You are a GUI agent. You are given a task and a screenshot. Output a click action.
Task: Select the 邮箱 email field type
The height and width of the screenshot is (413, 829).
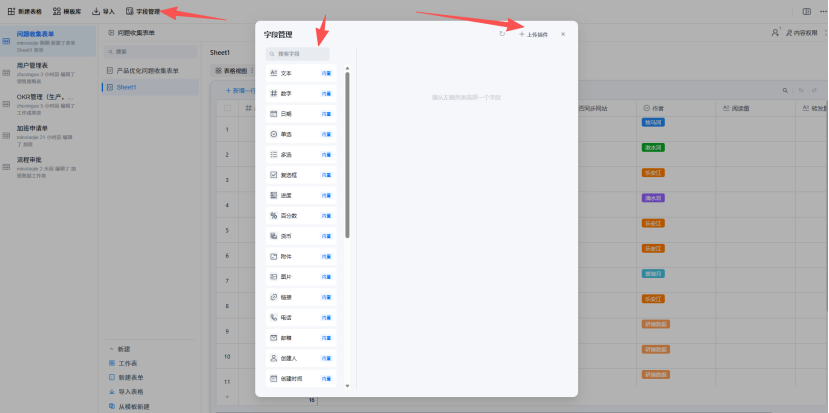[x=301, y=338]
